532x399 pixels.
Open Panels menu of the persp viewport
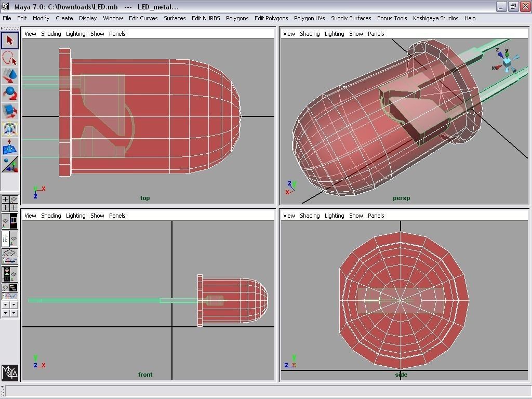click(376, 34)
